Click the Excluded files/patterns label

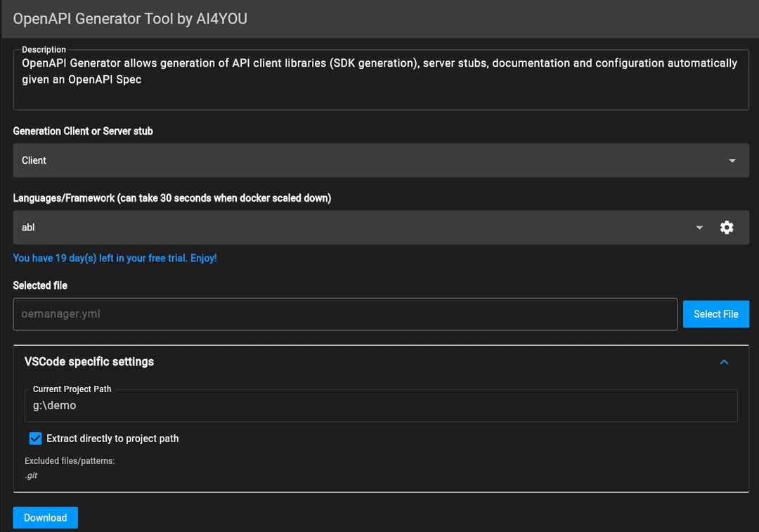pos(70,461)
